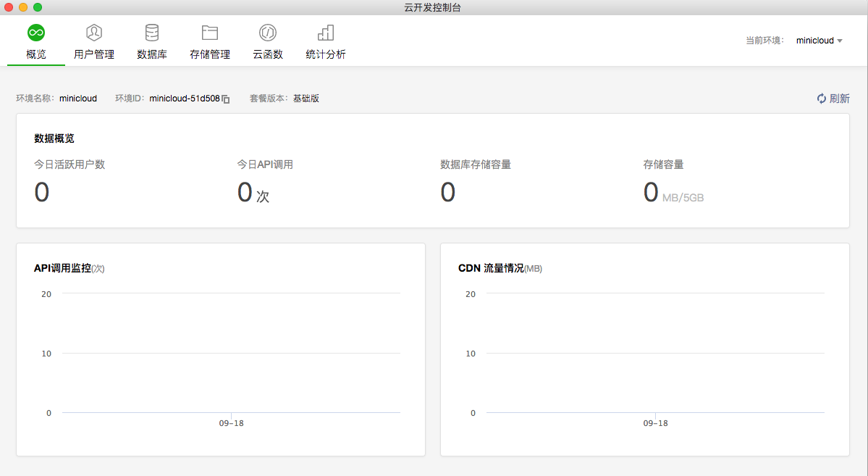The width and height of the screenshot is (868, 476).
Task: Open 统计分析 statistics chart icon
Action: tap(326, 33)
